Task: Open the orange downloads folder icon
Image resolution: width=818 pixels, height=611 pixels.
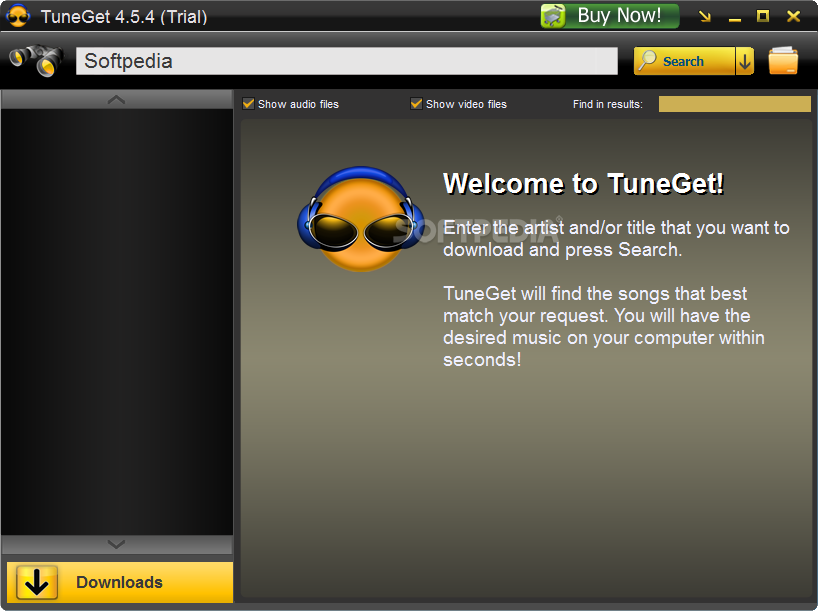Action: click(x=783, y=61)
